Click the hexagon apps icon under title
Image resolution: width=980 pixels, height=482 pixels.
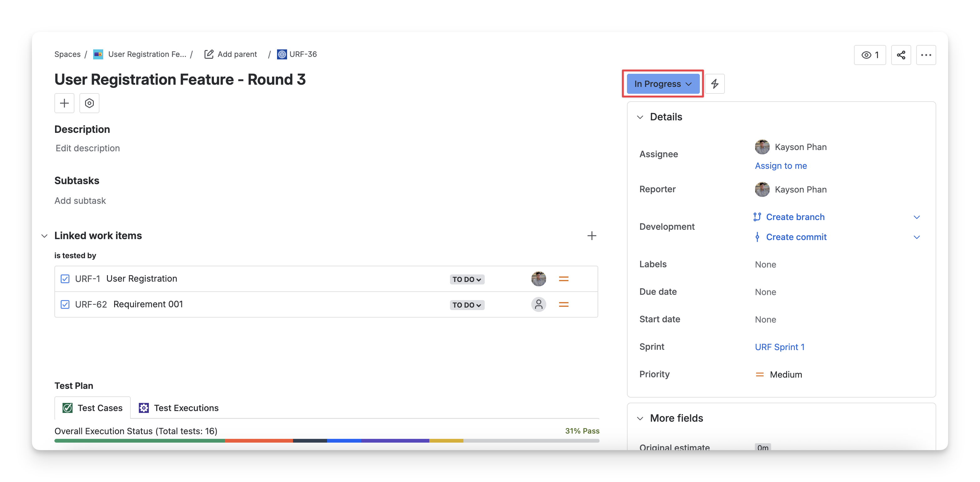coord(89,103)
